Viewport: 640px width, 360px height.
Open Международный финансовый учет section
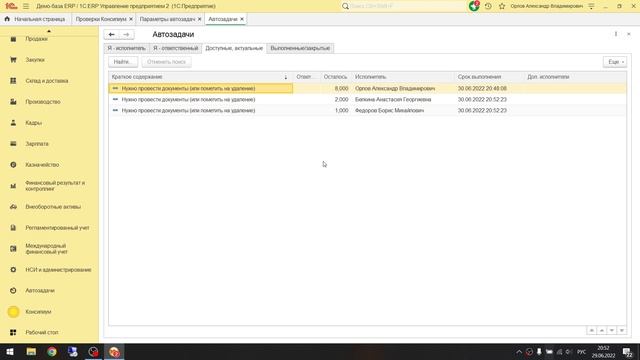(x=46, y=249)
